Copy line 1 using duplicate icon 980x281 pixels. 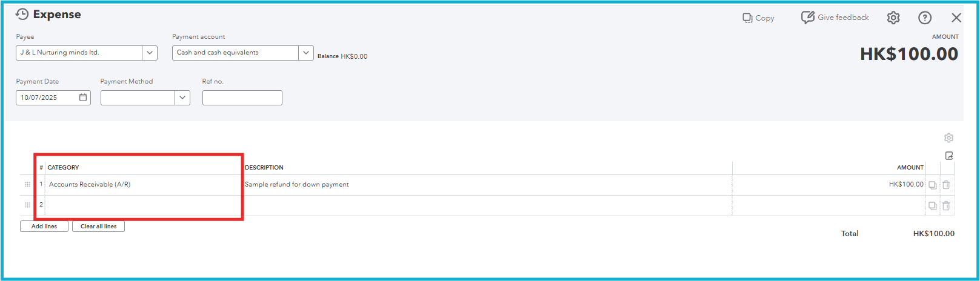[933, 185]
